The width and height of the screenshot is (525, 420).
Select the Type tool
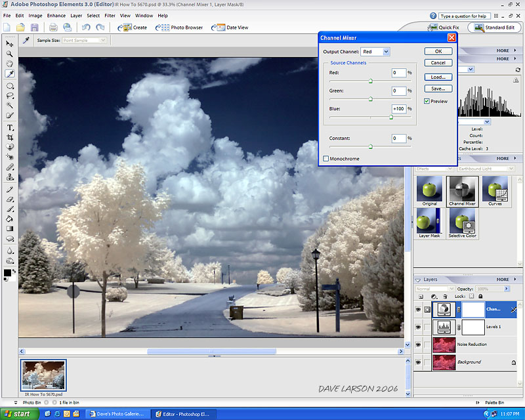[10, 127]
